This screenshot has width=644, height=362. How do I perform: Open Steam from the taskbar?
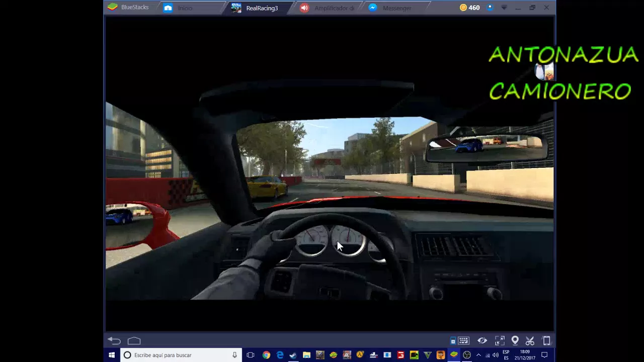(293, 355)
